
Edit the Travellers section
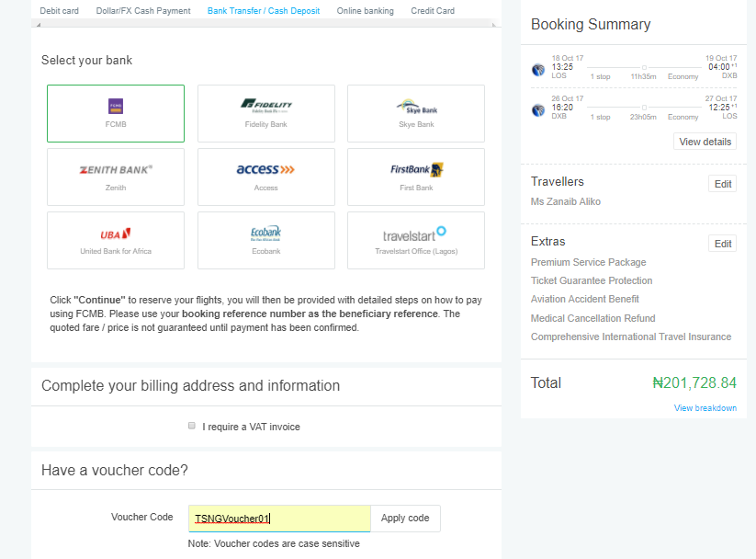[722, 184]
